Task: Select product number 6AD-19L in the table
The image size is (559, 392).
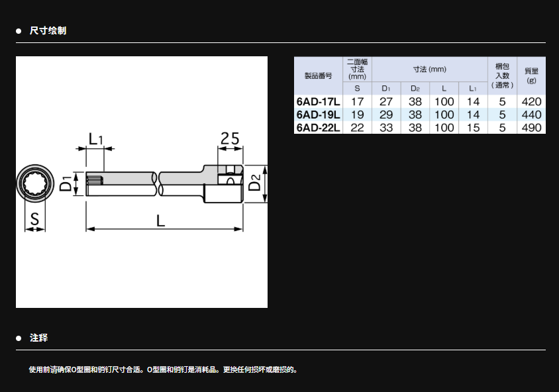Action: (318, 115)
